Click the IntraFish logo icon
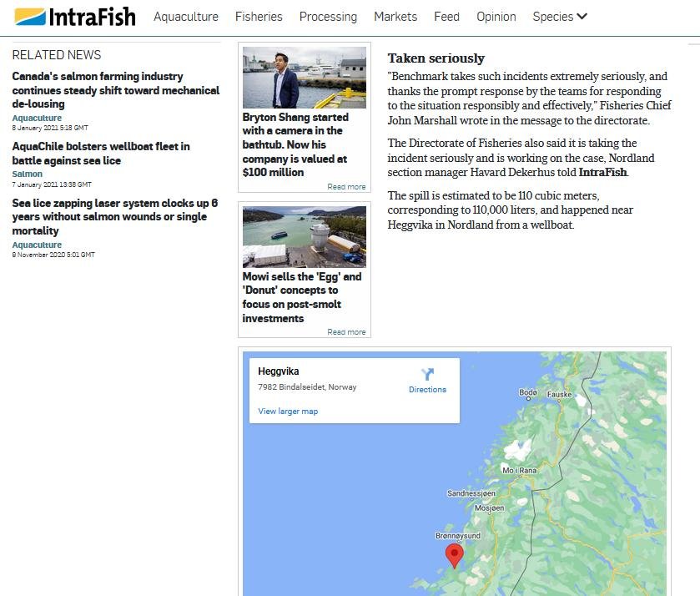 (32, 15)
